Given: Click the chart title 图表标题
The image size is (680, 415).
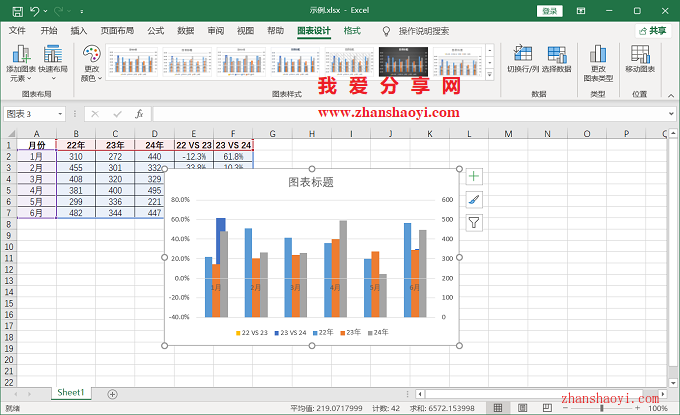Looking at the screenshot, I should tap(311, 182).
